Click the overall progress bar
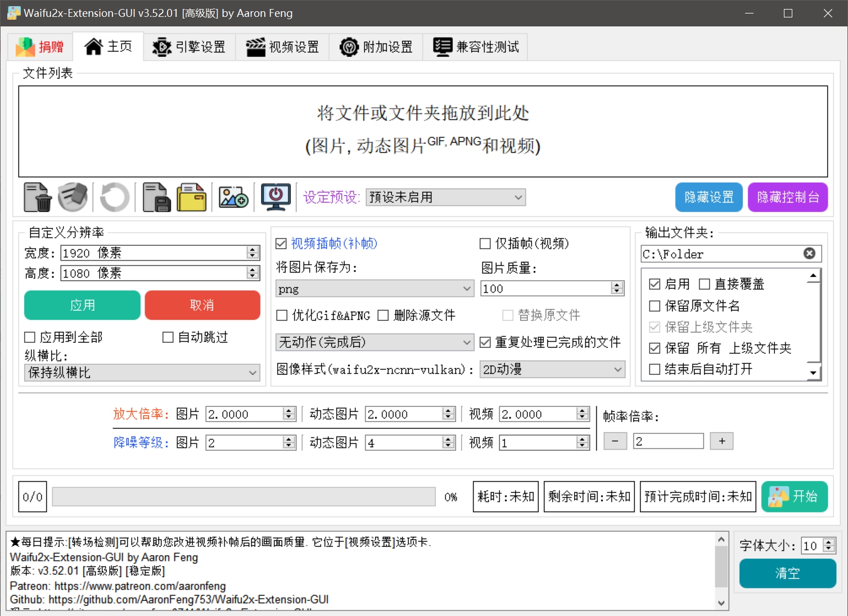848x616 pixels. pyautogui.click(x=244, y=497)
